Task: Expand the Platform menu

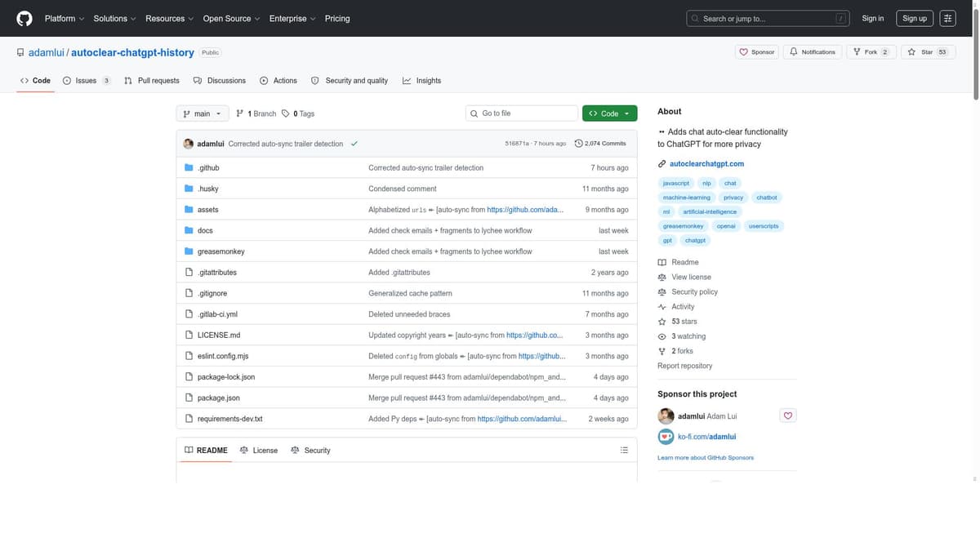Action: (x=65, y=18)
